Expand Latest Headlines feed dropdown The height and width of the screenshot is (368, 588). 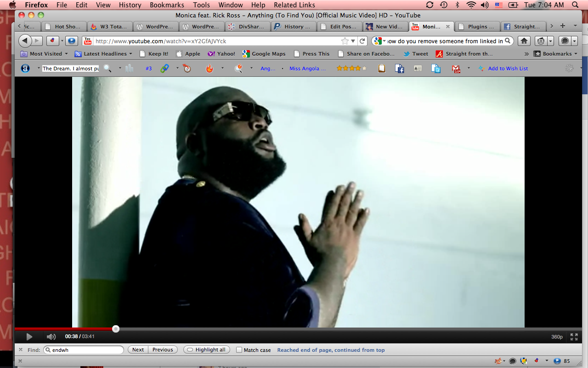(x=103, y=54)
